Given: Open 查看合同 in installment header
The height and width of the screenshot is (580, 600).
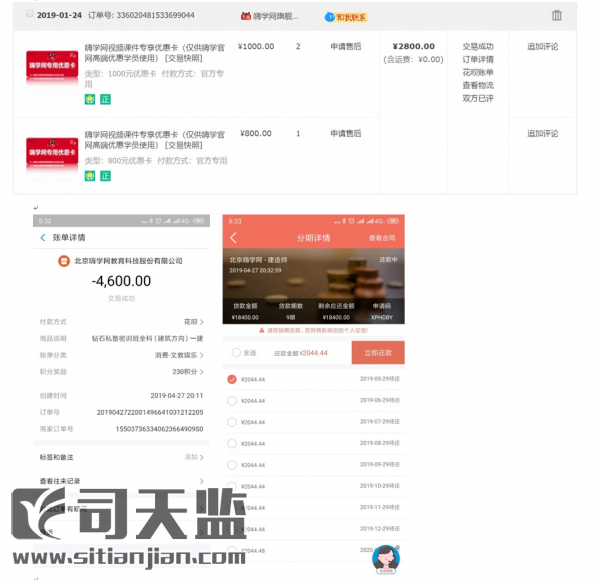Looking at the screenshot, I should (382, 238).
